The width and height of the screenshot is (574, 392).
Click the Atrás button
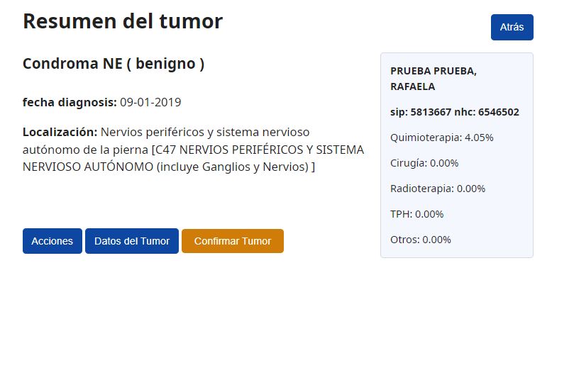(x=512, y=27)
